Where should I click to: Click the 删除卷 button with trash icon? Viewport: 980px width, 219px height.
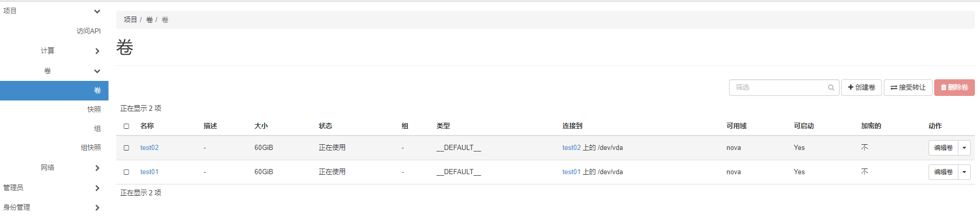pos(954,88)
